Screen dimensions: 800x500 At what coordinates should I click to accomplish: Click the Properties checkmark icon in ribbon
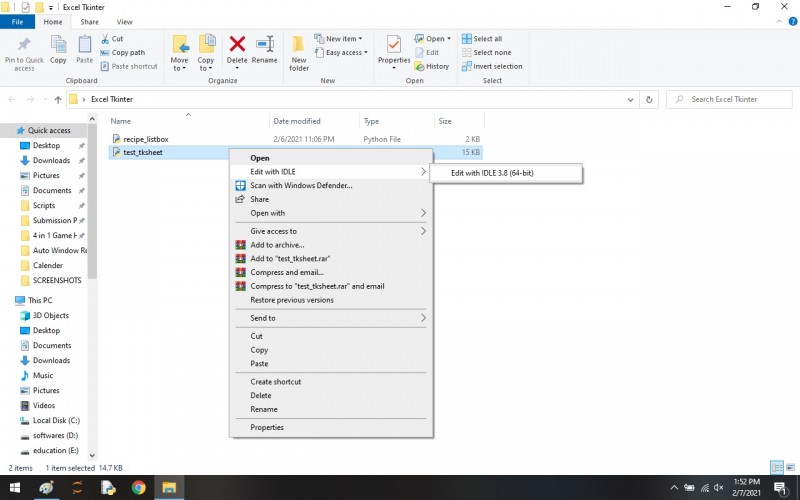tap(393, 44)
